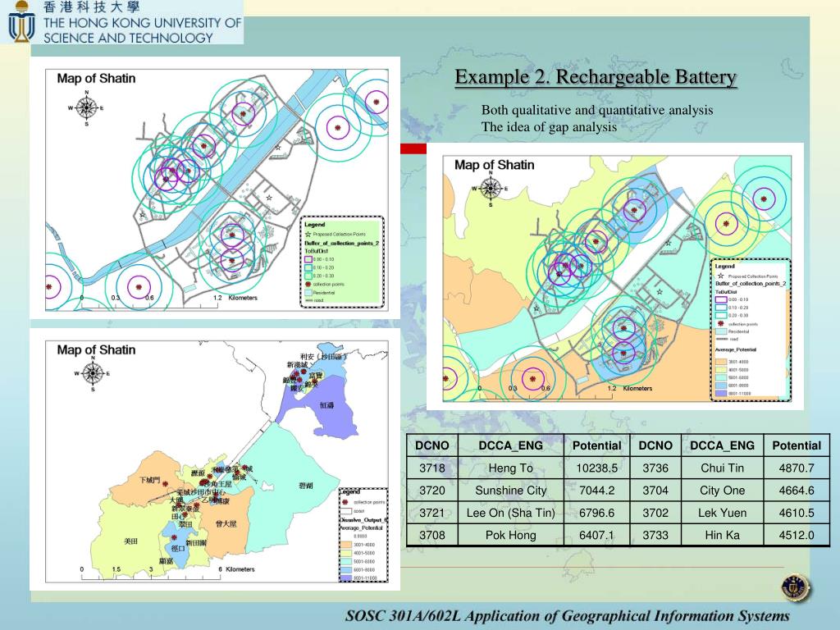This screenshot has height=630, width=840.
Task: Click table cell 'Chui Tin'
Action: point(722,468)
